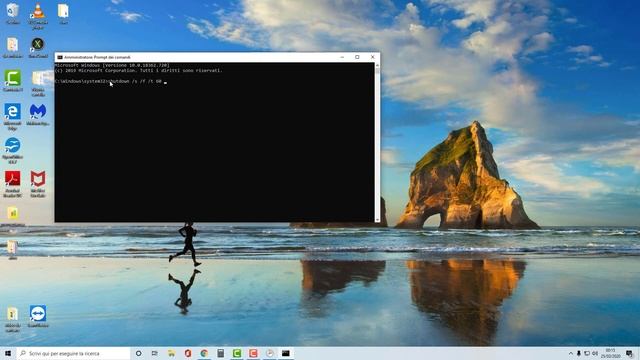
Task: Open the yellow file icon below Acrobat Reader
Action: point(13,216)
